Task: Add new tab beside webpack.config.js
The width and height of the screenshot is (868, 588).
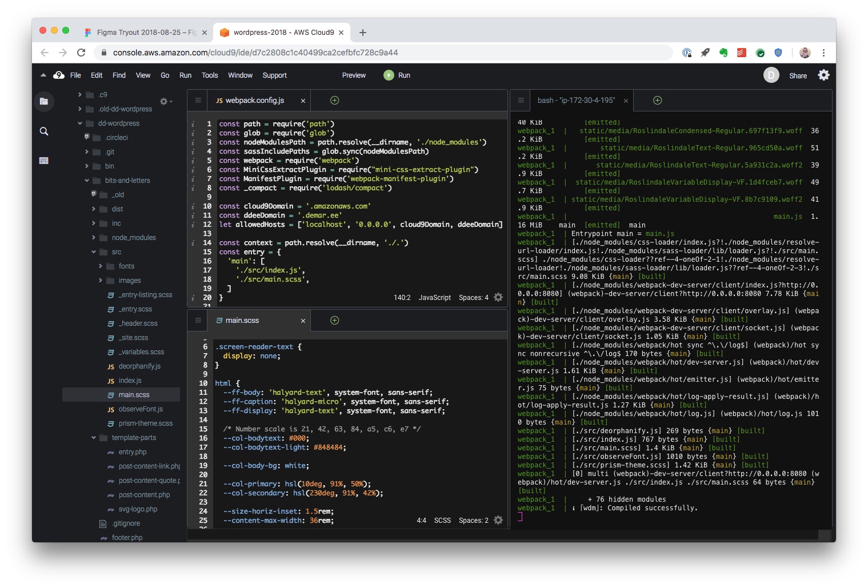Action: coord(335,101)
